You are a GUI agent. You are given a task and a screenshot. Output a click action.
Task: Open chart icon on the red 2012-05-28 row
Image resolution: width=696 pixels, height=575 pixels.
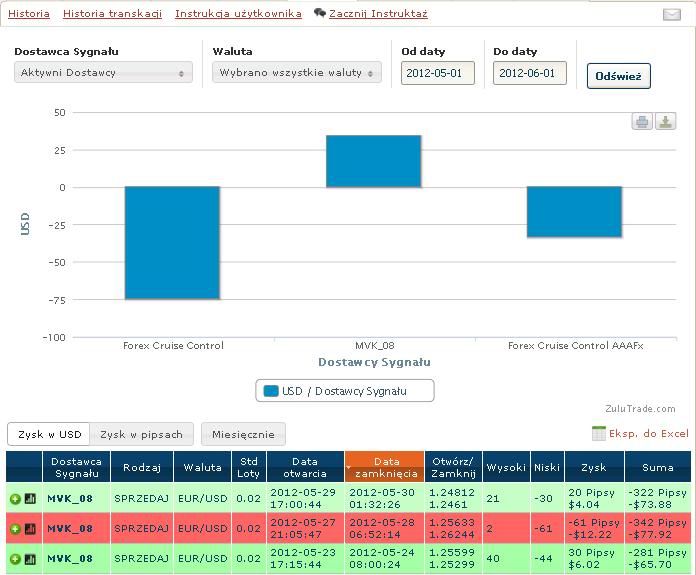tap(30, 529)
